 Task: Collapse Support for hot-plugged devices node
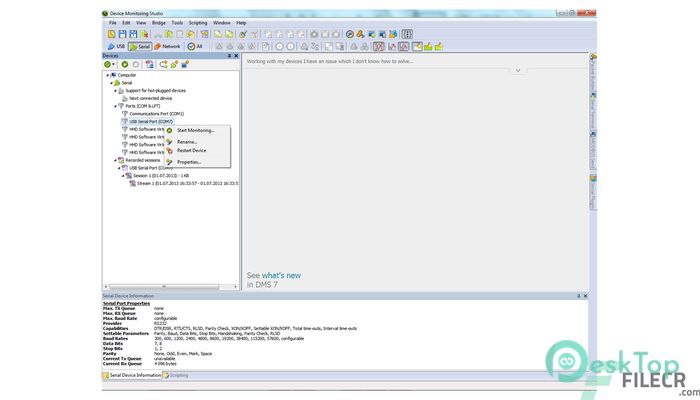click(115, 91)
